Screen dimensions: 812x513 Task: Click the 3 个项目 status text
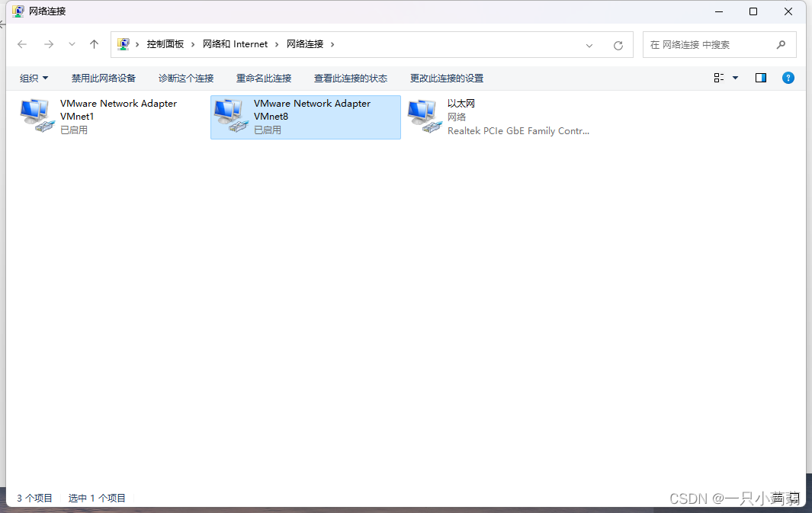click(34, 498)
